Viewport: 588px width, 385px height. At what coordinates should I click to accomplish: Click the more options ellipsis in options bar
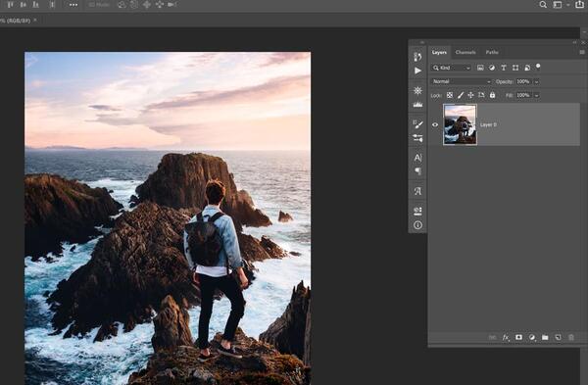(x=73, y=5)
